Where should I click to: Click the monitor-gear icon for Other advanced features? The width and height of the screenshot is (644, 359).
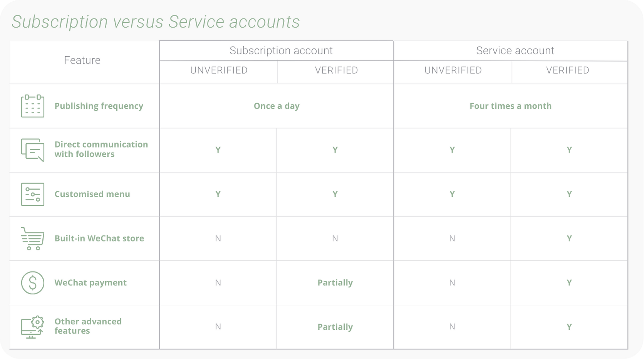click(33, 327)
